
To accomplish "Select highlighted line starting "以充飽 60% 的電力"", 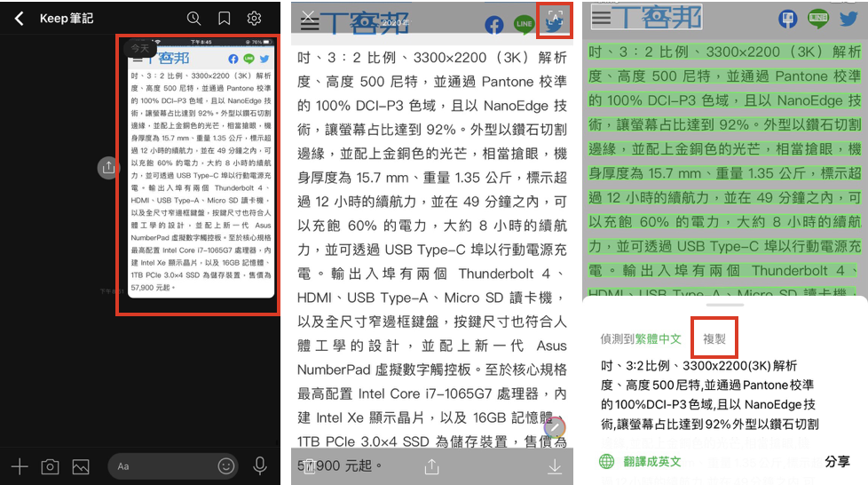I will [724, 222].
